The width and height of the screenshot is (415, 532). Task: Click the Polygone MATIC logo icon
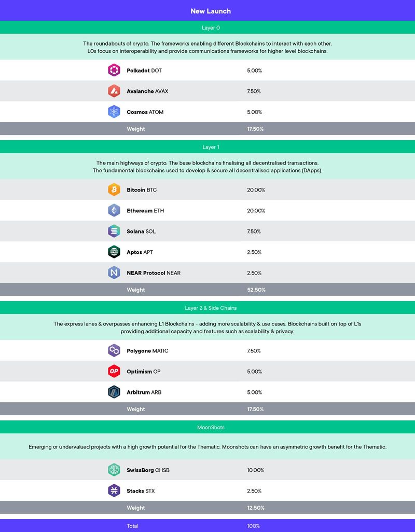[x=114, y=350]
